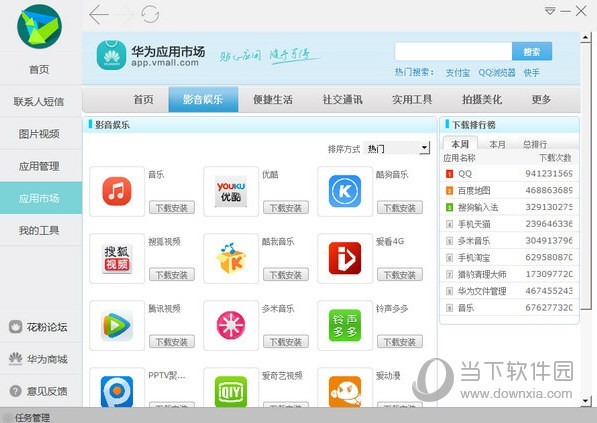This screenshot has height=423, width=597.
Task: Open the 更多 category menu
Action: pyautogui.click(x=541, y=100)
